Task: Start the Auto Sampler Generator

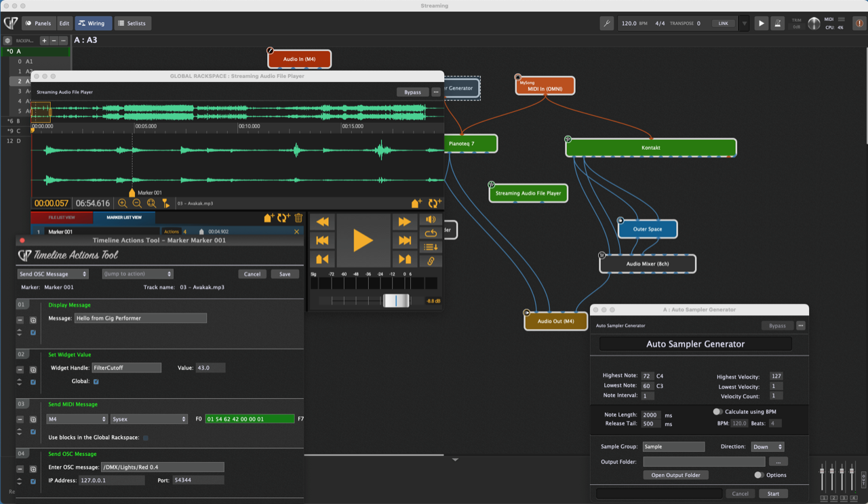Action: [x=773, y=493]
